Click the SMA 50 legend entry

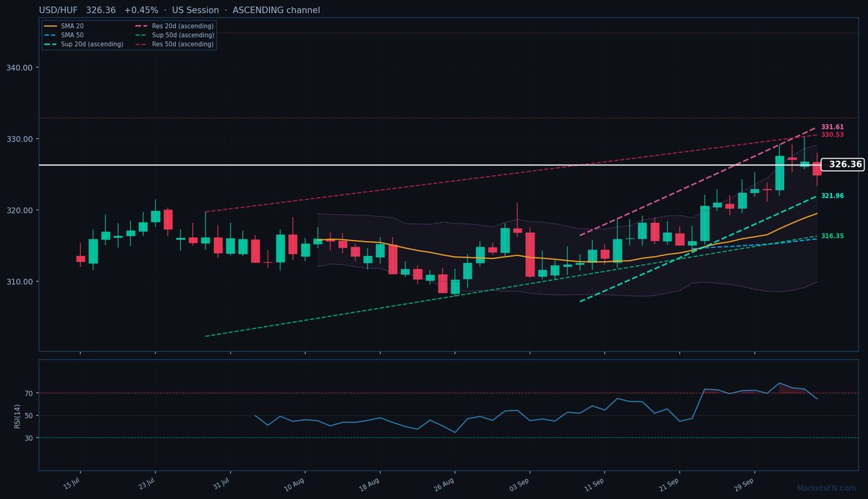[x=64, y=35]
